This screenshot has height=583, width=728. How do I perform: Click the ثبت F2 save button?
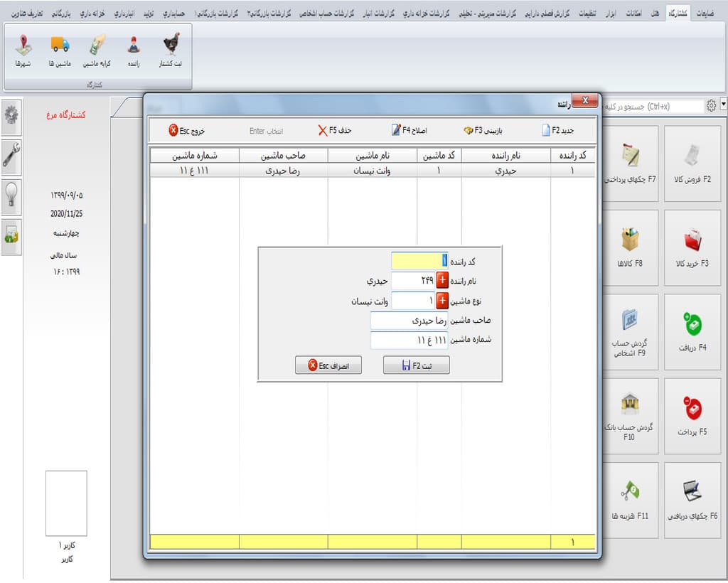417,365
